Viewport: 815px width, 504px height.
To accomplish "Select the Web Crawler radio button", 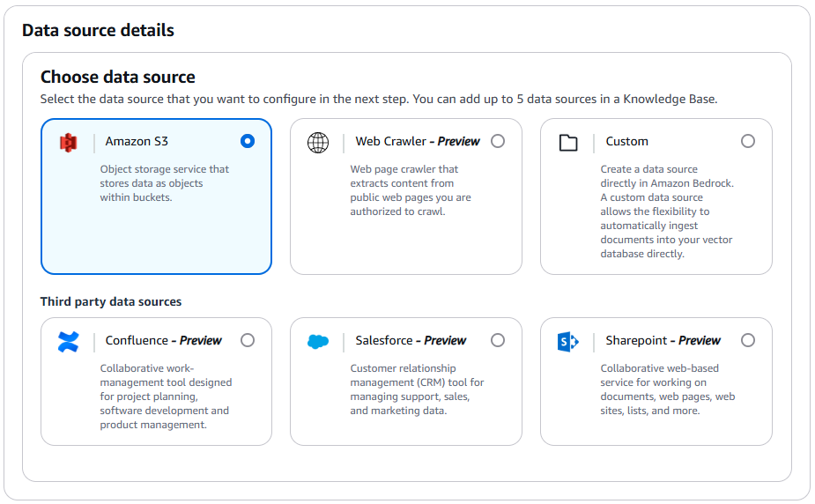I will 498,141.
